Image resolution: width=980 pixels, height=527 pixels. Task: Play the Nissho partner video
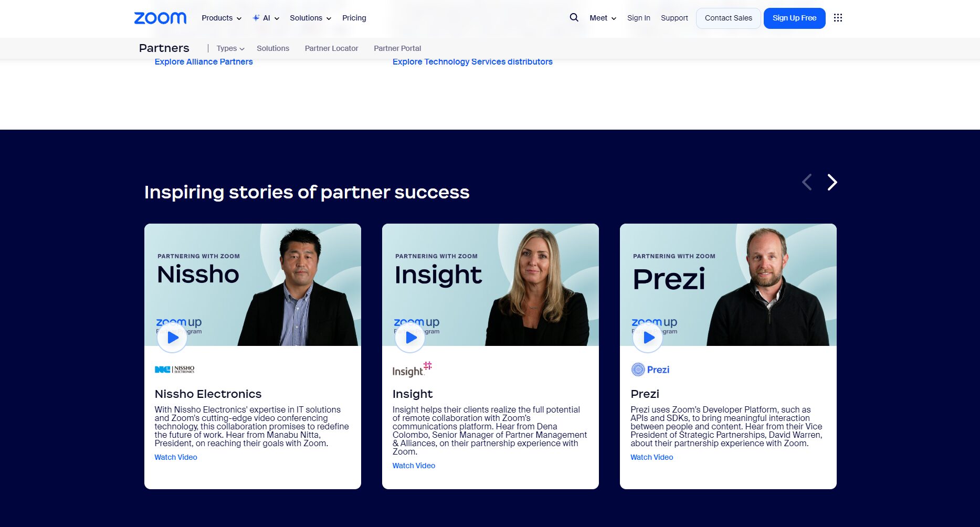(x=172, y=338)
